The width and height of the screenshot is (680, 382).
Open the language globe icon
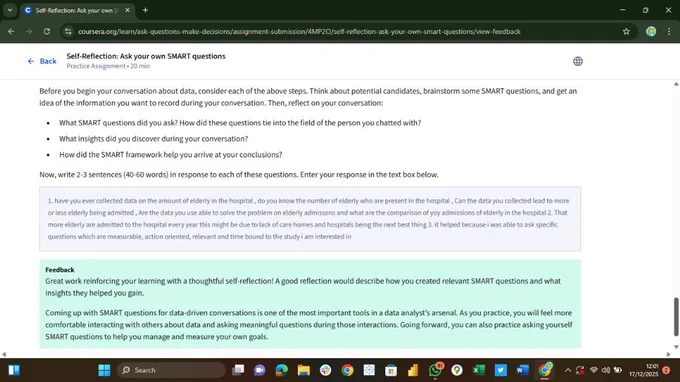578,61
